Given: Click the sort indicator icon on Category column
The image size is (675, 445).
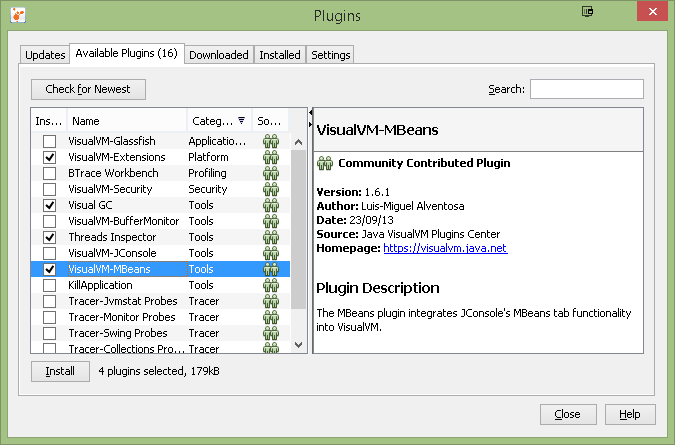Looking at the screenshot, I should tap(242, 120).
